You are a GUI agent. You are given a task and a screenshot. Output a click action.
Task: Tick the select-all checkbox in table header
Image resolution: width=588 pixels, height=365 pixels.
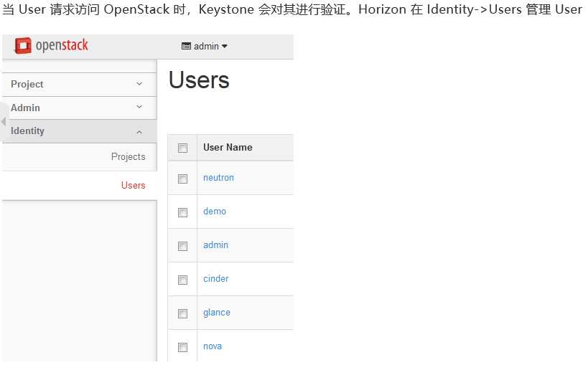(x=182, y=148)
